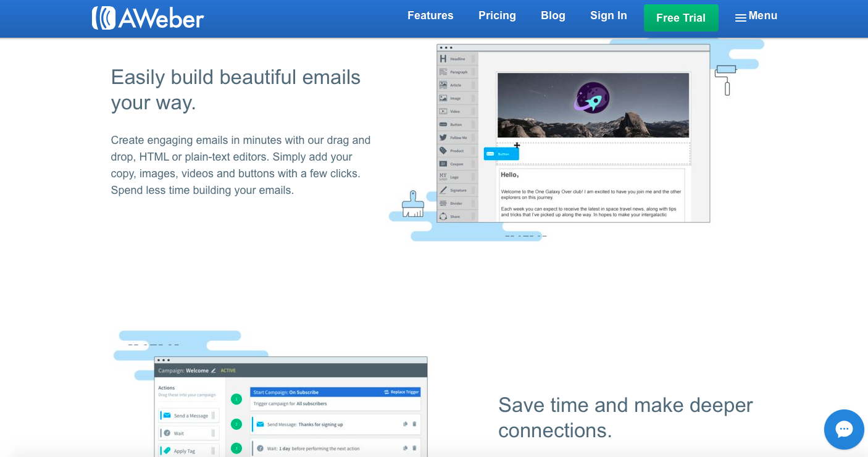Select the Button block in the sidebar
This screenshot has height=457, width=868.
coord(457,124)
